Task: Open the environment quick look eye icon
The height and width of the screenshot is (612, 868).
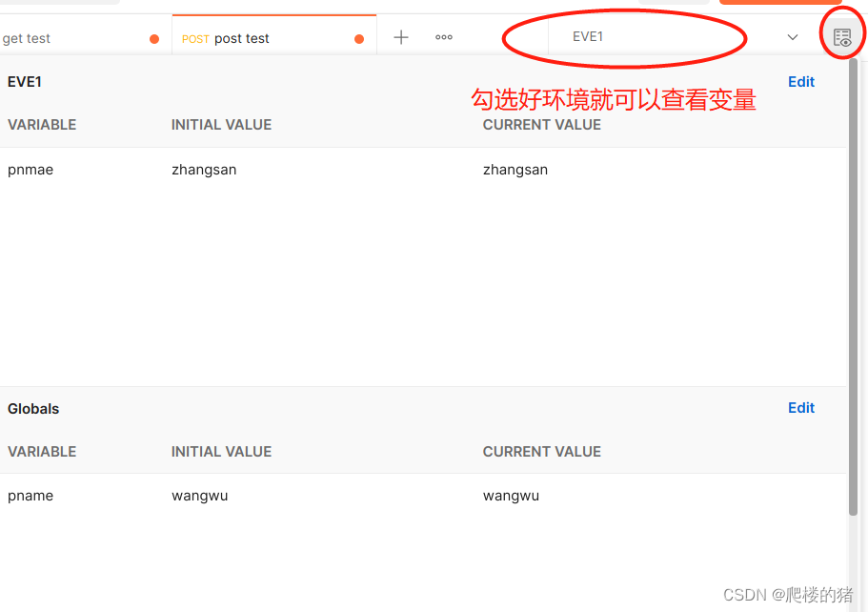Action: (842, 38)
